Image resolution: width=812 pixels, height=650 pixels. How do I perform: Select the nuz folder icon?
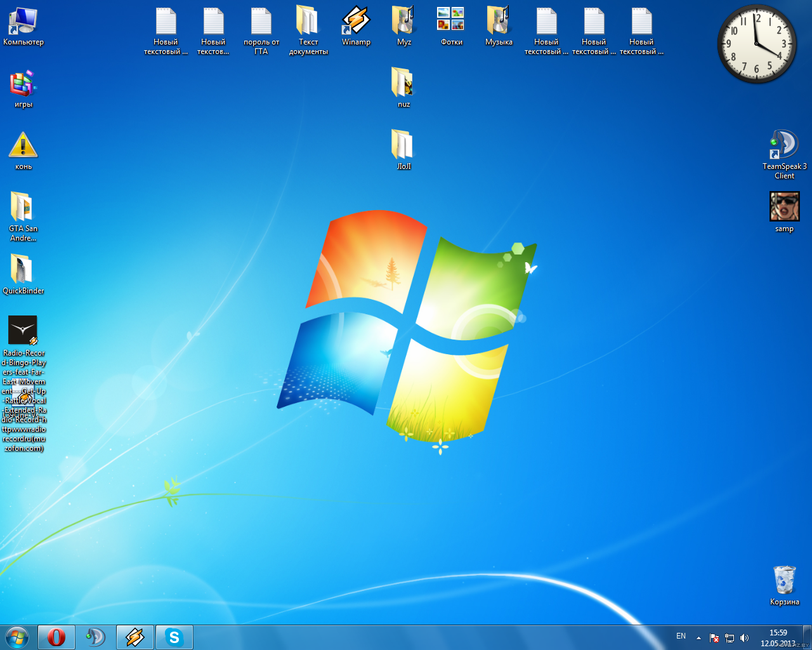pyautogui.click(x=403, y=88)
